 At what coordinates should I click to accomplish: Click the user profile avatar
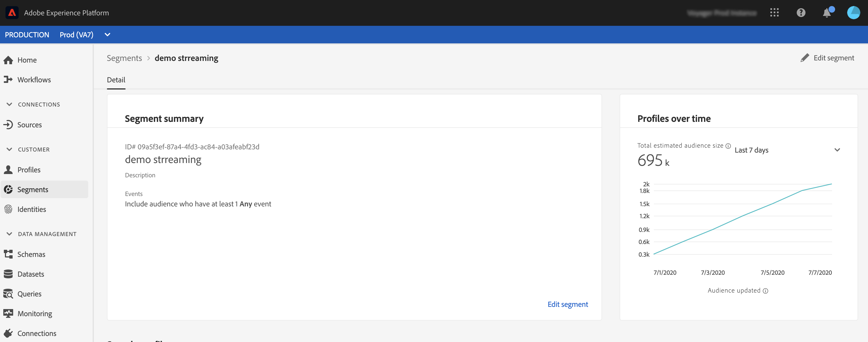click(853, 13)
